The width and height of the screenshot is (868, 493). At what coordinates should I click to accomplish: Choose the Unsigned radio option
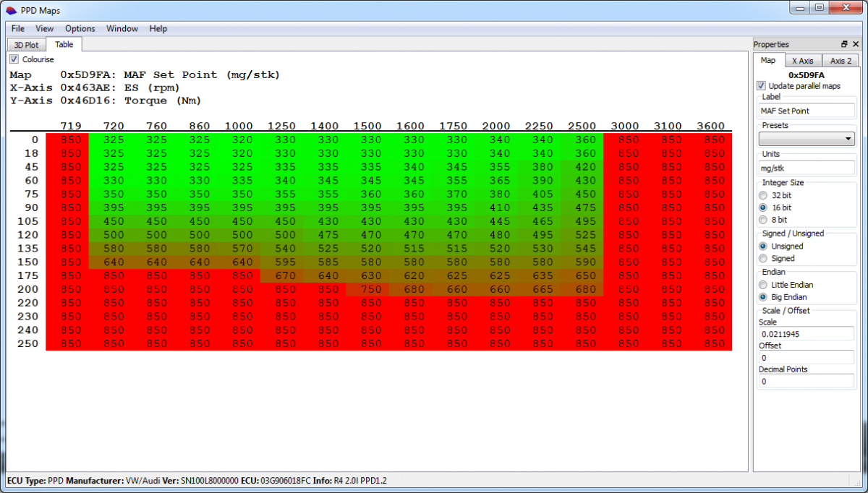(x=763, y=246)
